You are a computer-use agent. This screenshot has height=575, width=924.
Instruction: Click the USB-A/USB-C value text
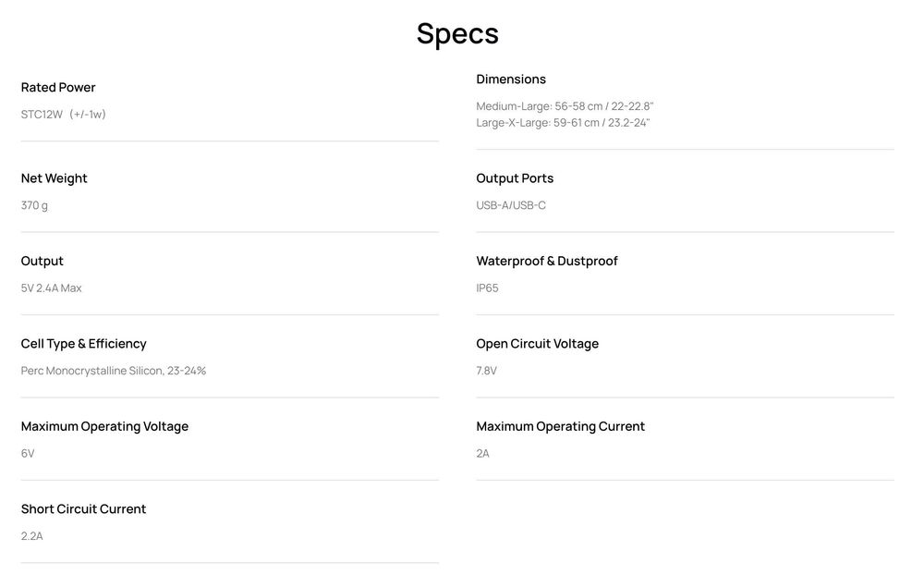coord(511,205)
